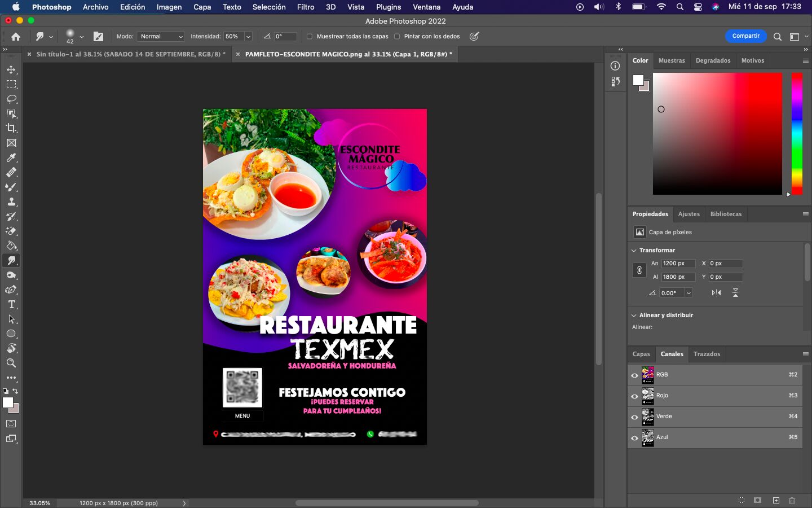Select the Zoom tool in toolbar
Viewport: 812px width, 508px height.
click(x=11, y=363)
